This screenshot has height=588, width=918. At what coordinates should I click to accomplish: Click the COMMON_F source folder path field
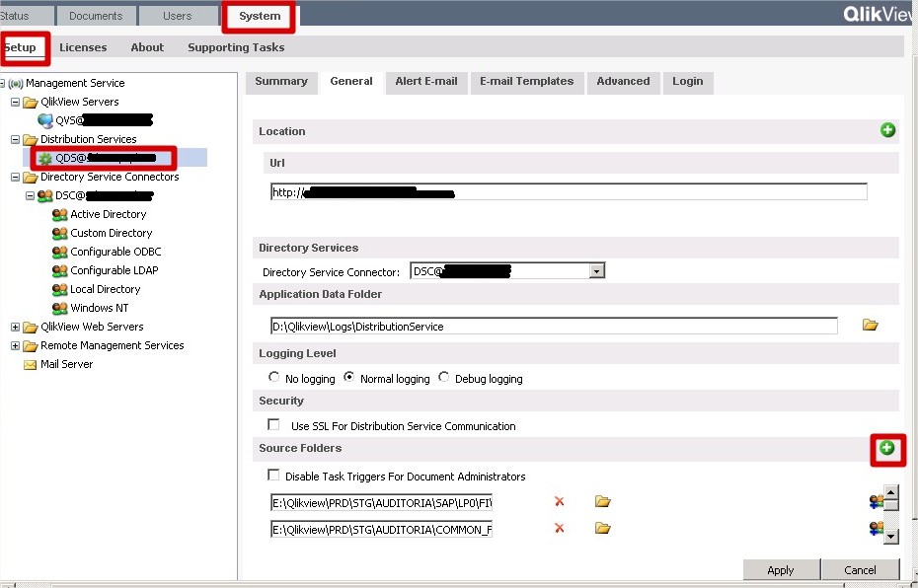[x=381, y=530]
